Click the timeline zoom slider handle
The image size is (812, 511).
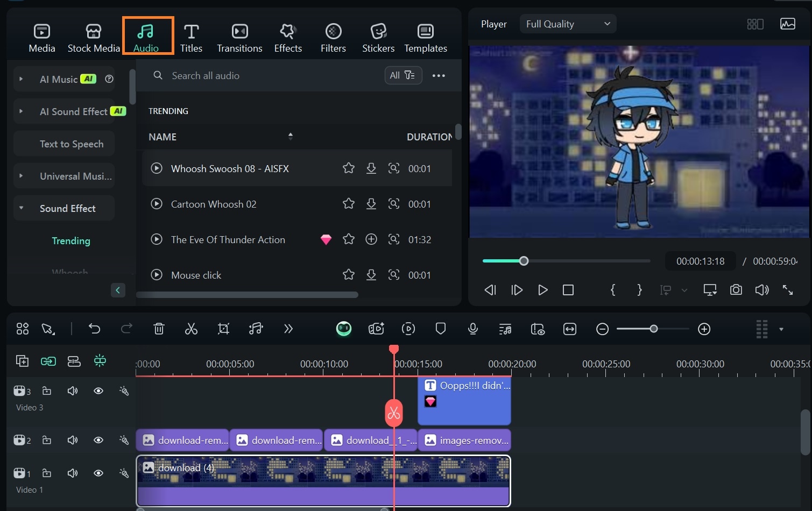point(654,329)
